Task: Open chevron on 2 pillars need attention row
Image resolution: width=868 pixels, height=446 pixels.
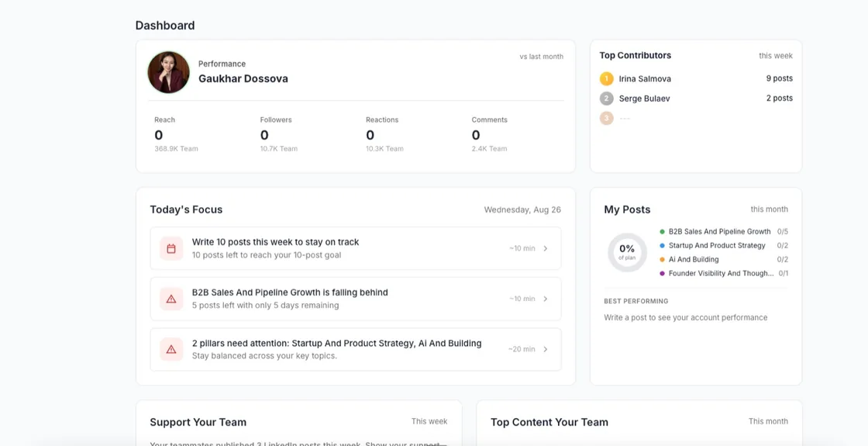Action: tap(546, 349)
